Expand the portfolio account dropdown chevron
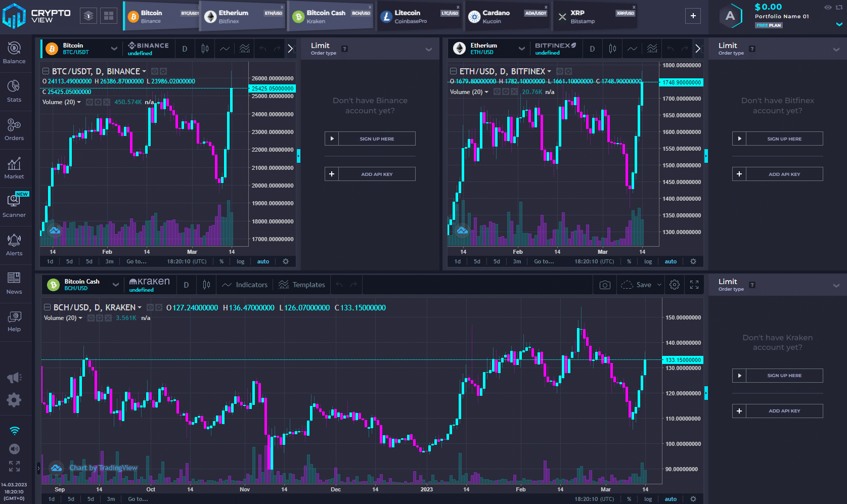847x504 pixels. (x=839, y=24)
